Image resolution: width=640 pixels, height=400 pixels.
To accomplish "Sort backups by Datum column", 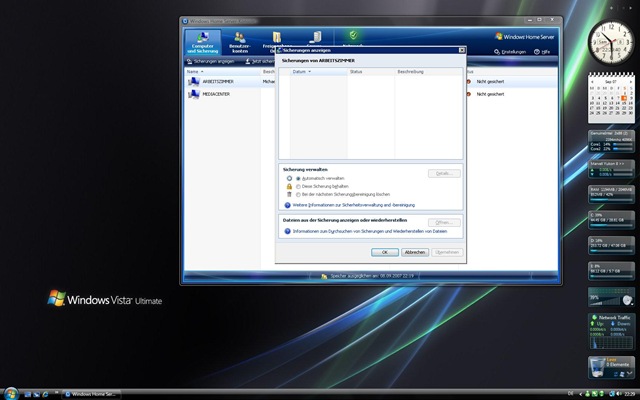I will coord(318,71).
